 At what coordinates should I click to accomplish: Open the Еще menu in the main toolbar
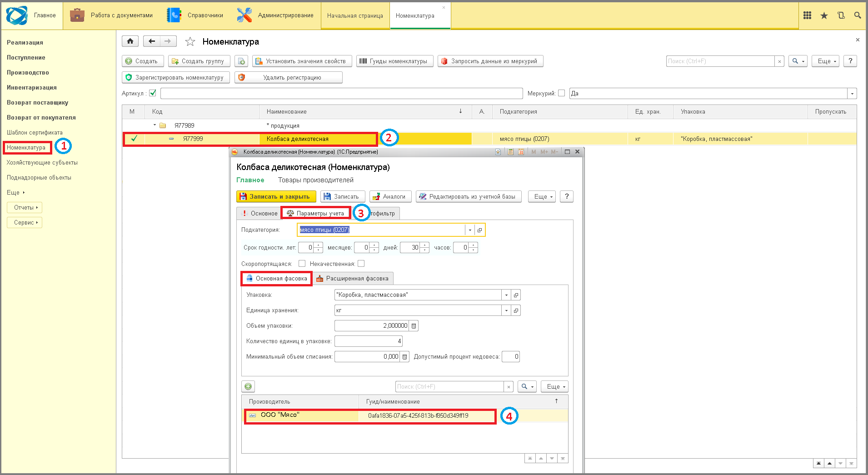(x=825, y=61)
